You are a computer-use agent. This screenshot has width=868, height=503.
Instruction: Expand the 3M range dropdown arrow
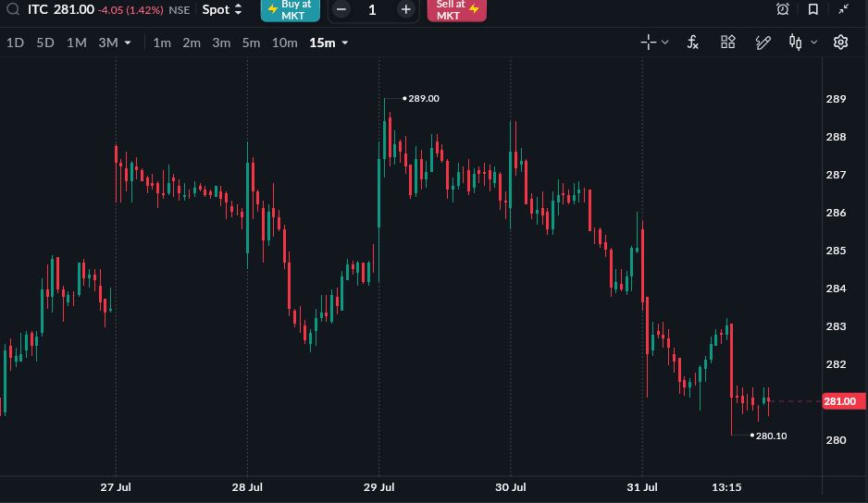click(128, 43)
